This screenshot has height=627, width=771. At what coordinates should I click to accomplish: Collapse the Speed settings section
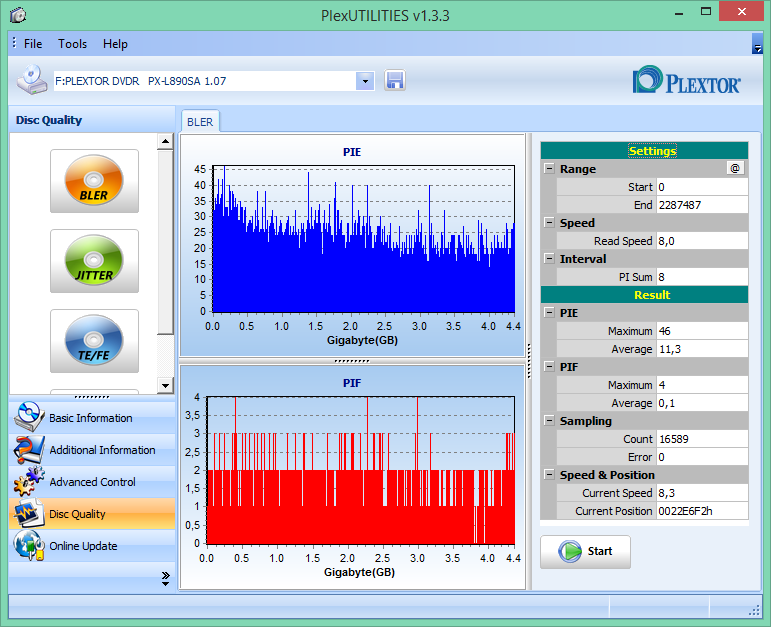tap(549, 222)
